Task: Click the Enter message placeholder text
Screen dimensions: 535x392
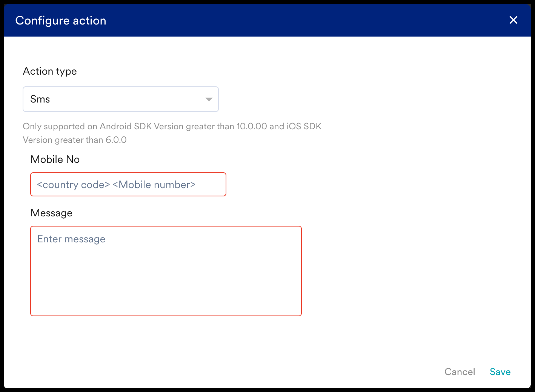Action: tap(71, 239)
